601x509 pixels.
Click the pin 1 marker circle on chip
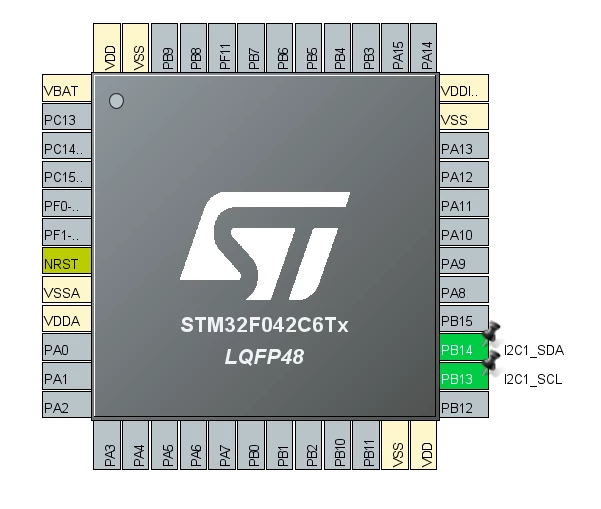click(x=117, y=101)
